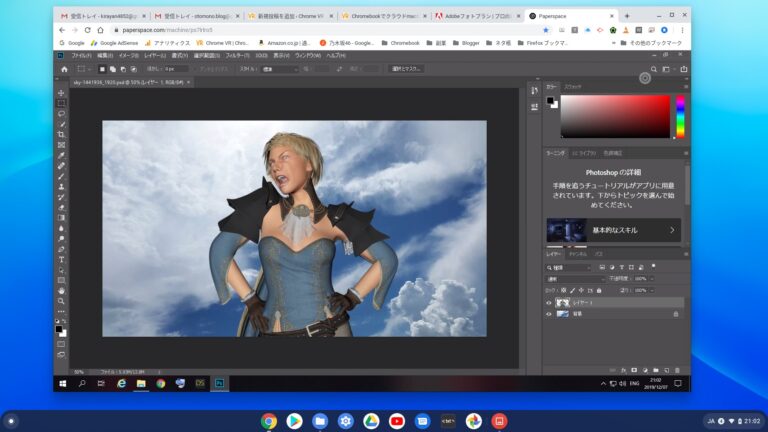Select the Eyedropper tool
Image resolution: width=768 pixels, height=432 pixels.
pos(61,155)
